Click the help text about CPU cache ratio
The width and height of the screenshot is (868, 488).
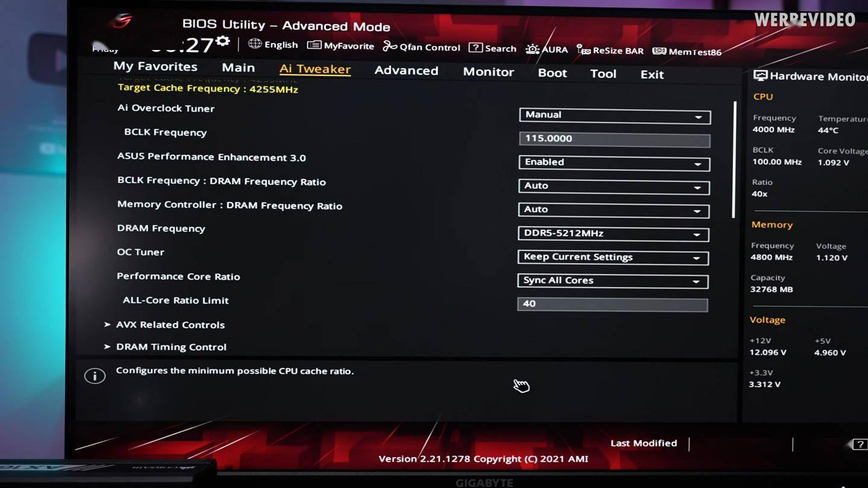coord(235,371)
